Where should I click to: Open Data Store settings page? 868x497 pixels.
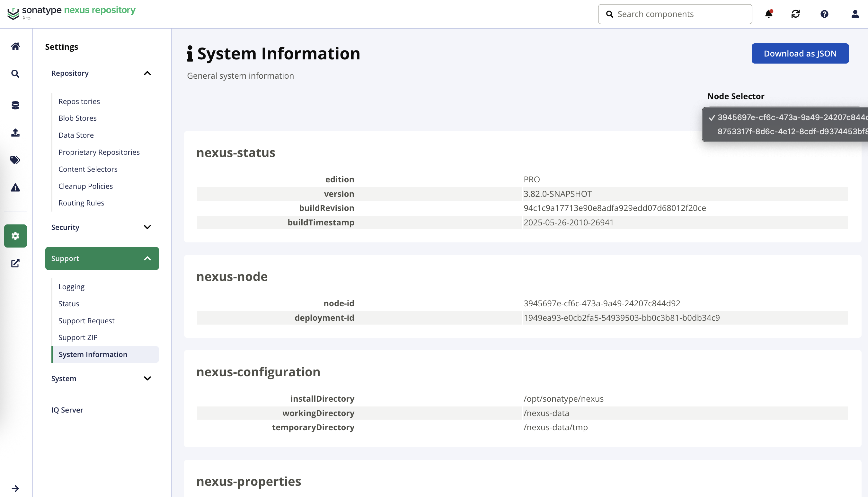(x=76, y=135)
